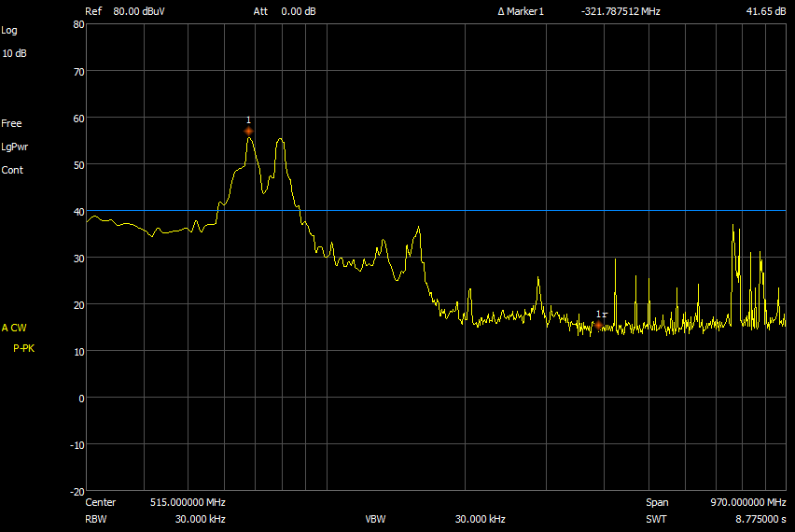Viewport: 795px width, 532px height.
Task: Click the Cont sweep mode label
Action: [x=12, y=170]
